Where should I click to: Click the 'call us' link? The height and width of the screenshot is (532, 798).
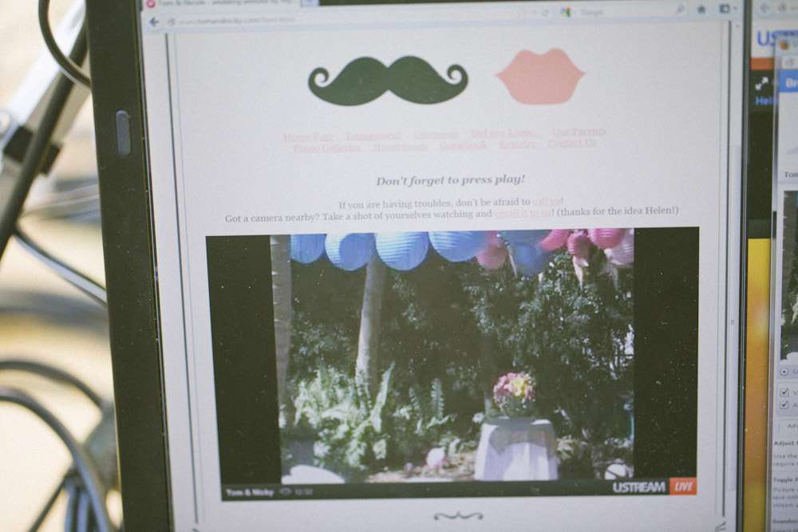[x=547, y=202]
